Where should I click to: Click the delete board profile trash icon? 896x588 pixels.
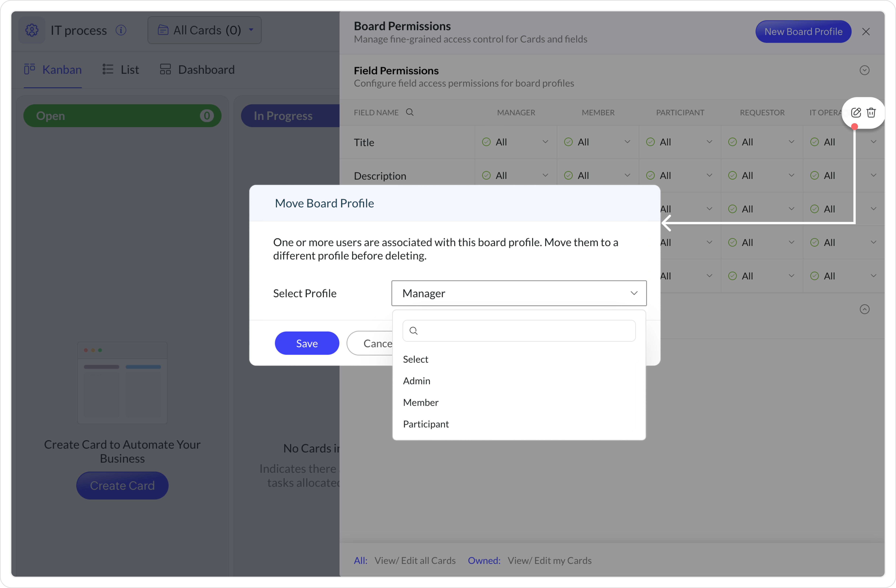tap(871, 113)
